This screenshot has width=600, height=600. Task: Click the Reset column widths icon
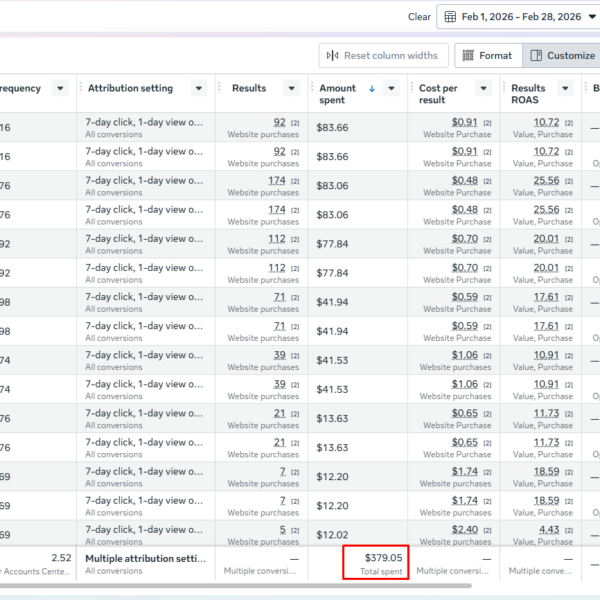pyautogui.click(x=333, y=56)
